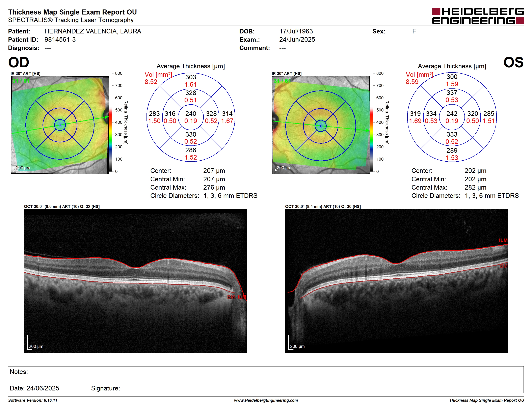532x411 pixels.
Task: Select the OD OCT B-scan image
Action: pyautogui.click(x=135, y=281)
